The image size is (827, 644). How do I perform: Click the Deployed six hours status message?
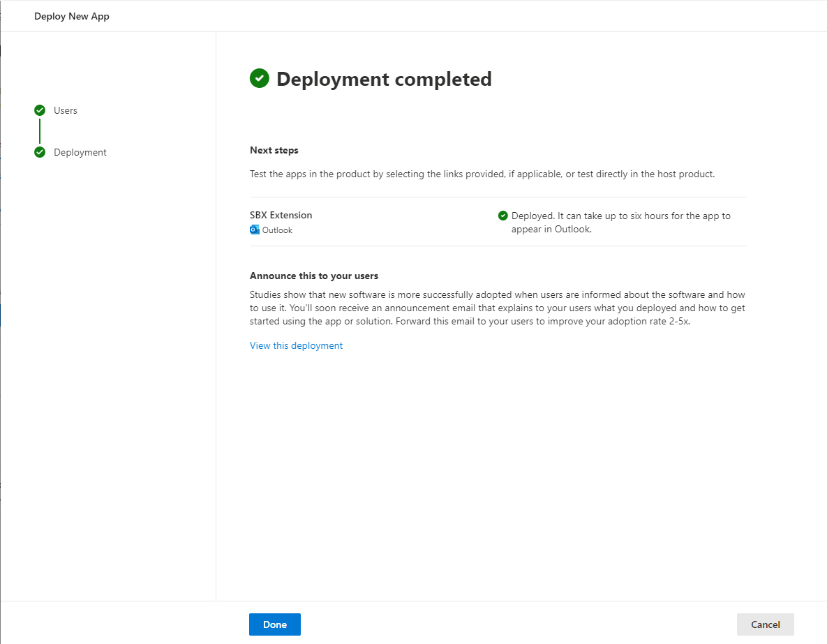[620, 222]
